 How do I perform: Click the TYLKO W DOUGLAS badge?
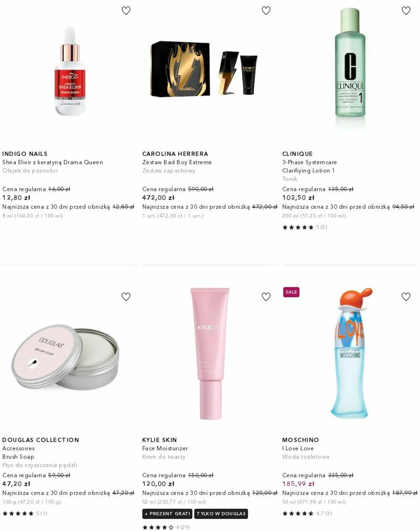tap(221, 514)
